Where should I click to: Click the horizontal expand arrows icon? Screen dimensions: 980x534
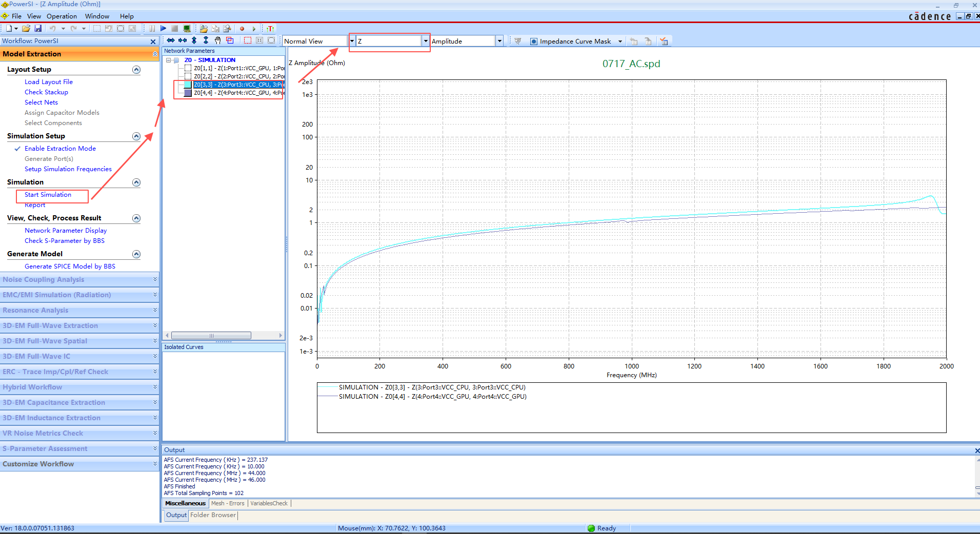171,40
